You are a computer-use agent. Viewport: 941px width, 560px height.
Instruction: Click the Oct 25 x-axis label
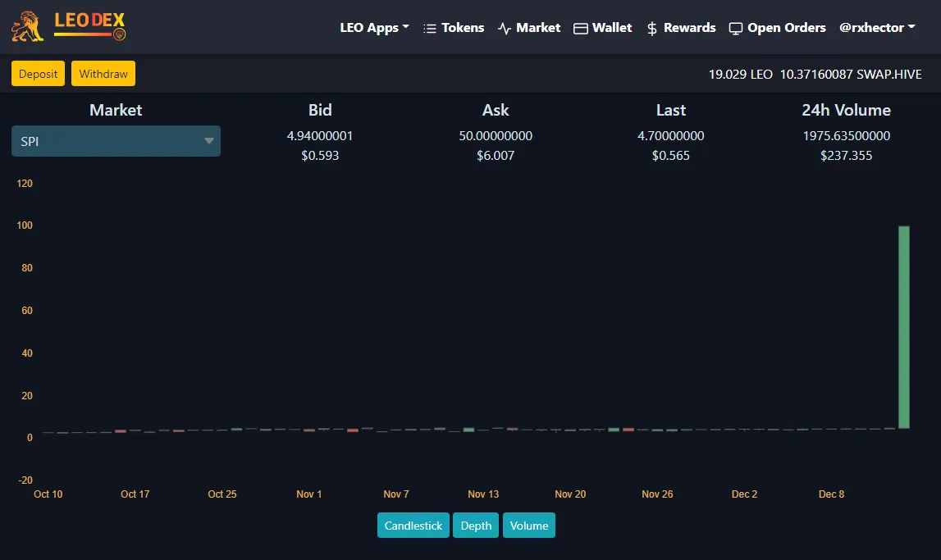click(x=222, y=494)
